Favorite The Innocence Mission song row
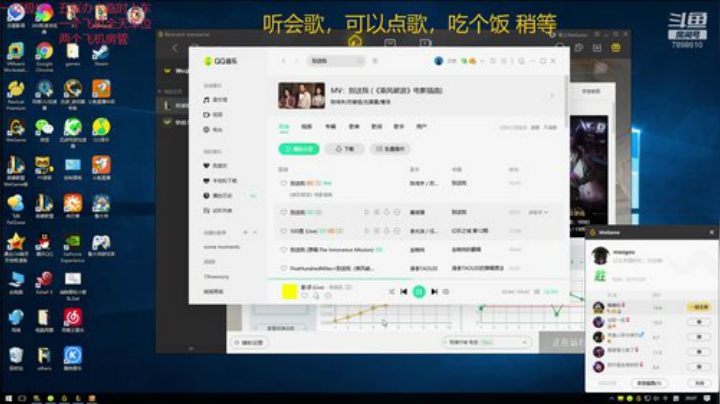This screenshot has height=404, width=720. click(x=283, y=250)
